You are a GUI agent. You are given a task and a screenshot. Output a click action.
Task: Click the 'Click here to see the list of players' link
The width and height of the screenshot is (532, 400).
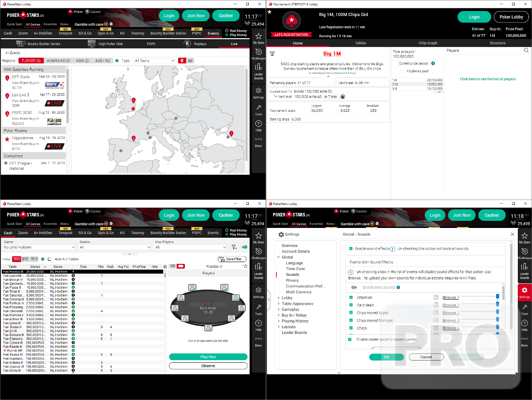[x=488, y=79]
